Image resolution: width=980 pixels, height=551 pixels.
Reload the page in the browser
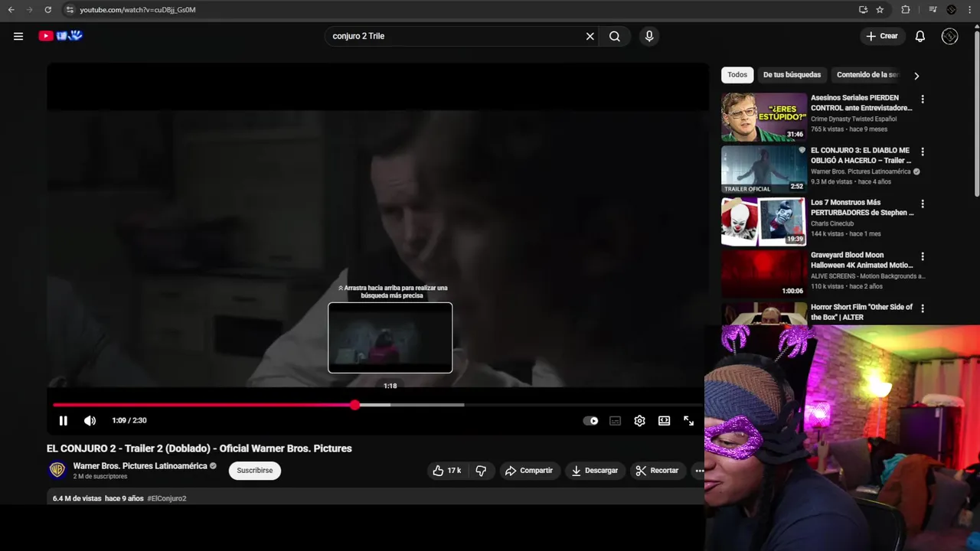(47, 10)
